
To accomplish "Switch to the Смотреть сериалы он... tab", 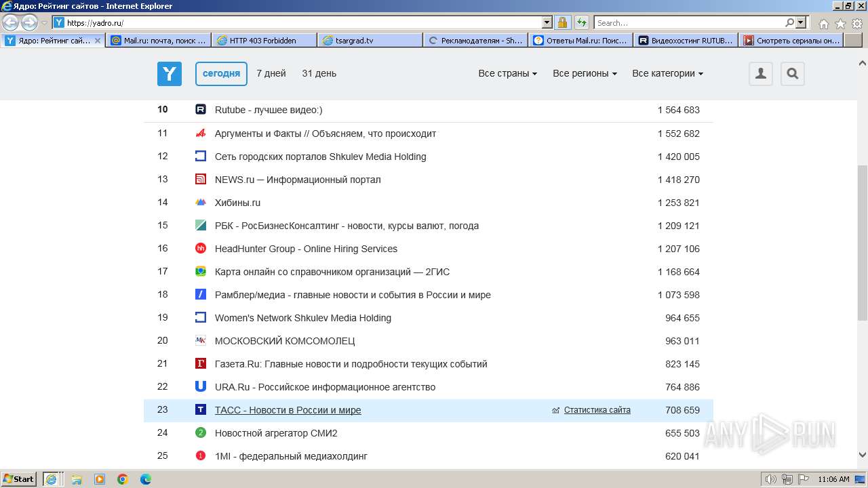I will [791, 41].
